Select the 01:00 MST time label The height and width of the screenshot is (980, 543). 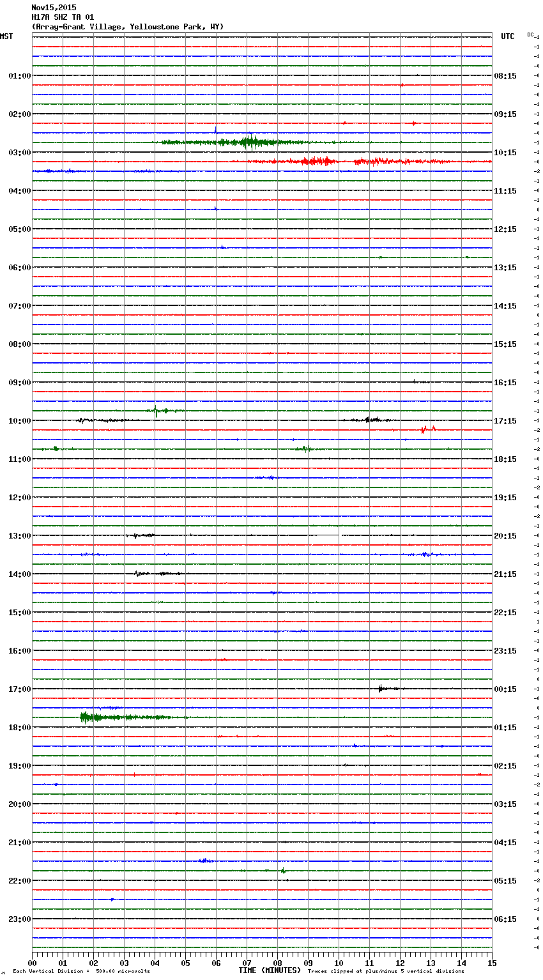tap(20, 76)
